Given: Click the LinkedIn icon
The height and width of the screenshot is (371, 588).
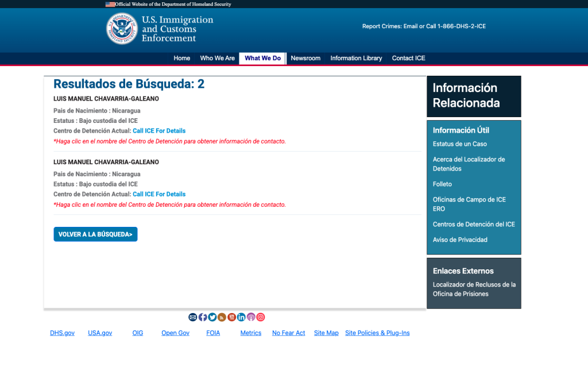Looking at the screenshot, I should point(241,318).
